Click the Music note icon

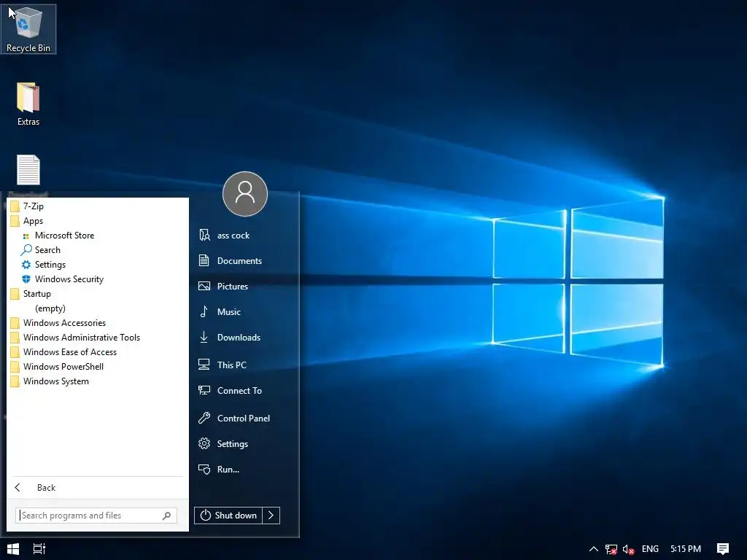204,311
